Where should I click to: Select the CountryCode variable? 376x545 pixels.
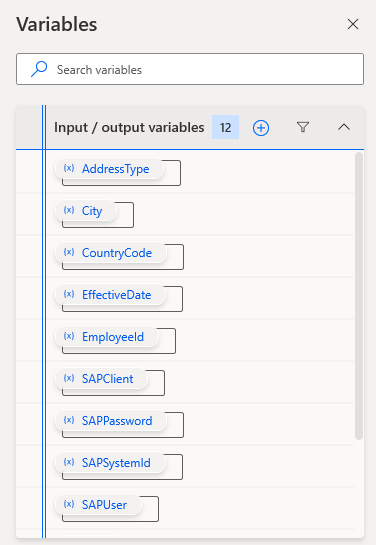(x=111, y=253)
